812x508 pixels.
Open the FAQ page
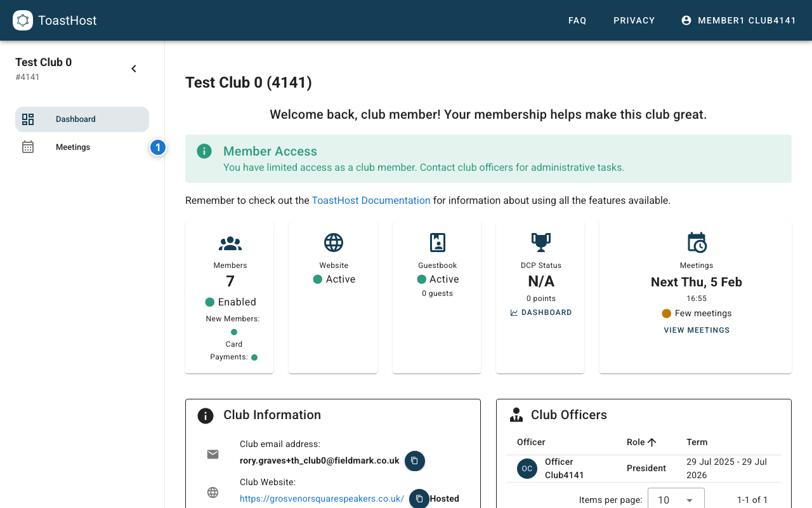pyautogui.click(x=577, y=20)
